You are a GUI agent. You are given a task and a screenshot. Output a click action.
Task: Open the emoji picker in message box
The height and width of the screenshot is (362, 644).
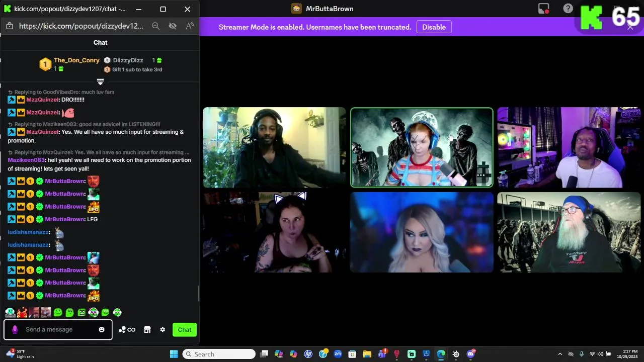click(x=102, y=330)
